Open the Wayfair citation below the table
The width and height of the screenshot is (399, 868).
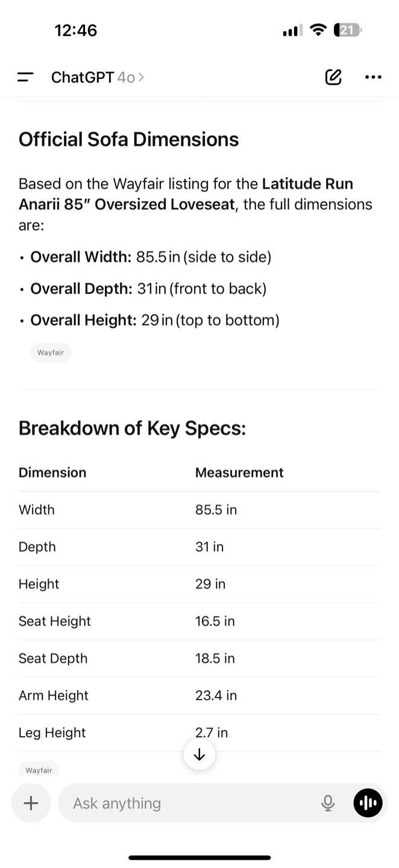tap(39, 770)
